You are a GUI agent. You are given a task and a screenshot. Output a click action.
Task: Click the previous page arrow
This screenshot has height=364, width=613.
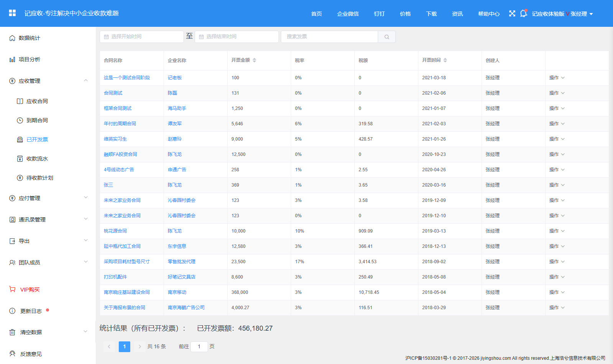point(109,346)
